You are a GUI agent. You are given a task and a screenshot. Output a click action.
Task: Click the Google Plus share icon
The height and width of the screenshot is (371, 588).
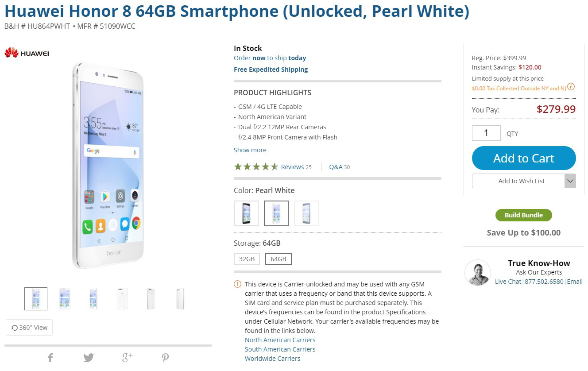[x=127, y=358]
